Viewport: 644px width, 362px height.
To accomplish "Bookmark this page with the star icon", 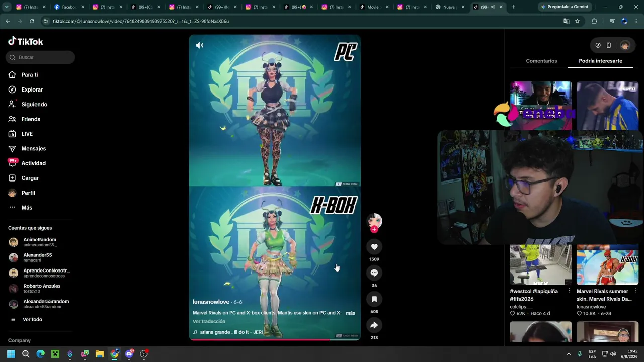I will (x=577, y=21).
